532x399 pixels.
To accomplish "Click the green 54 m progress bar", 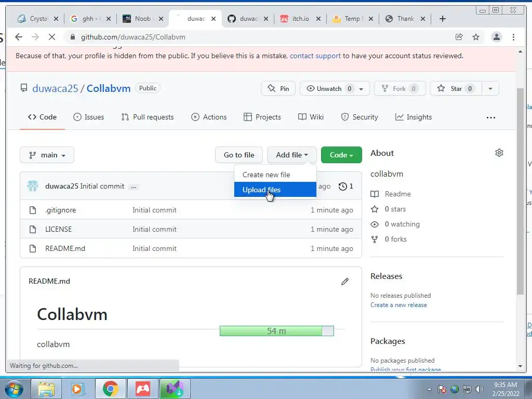I will click(277, 331).
